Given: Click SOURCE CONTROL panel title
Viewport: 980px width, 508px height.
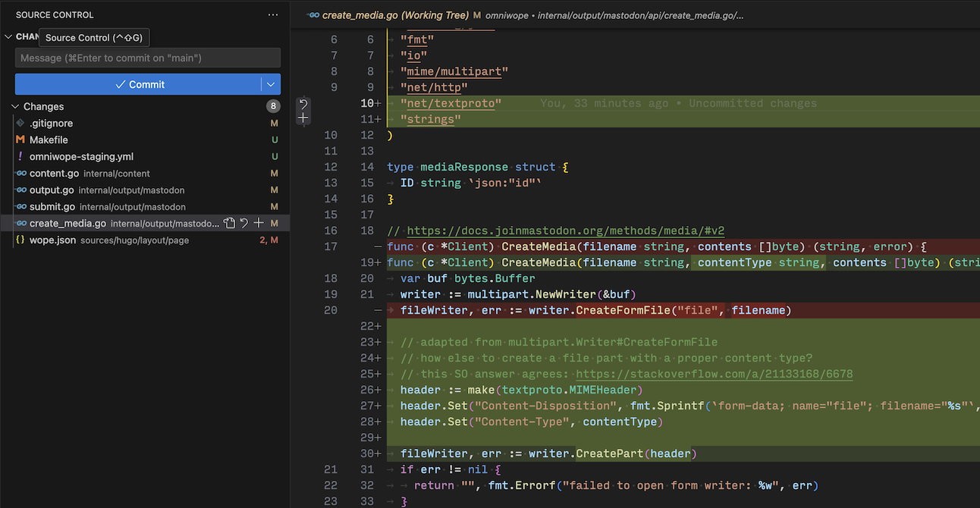Looking at the screenshot, I should (x=55, y=15).
